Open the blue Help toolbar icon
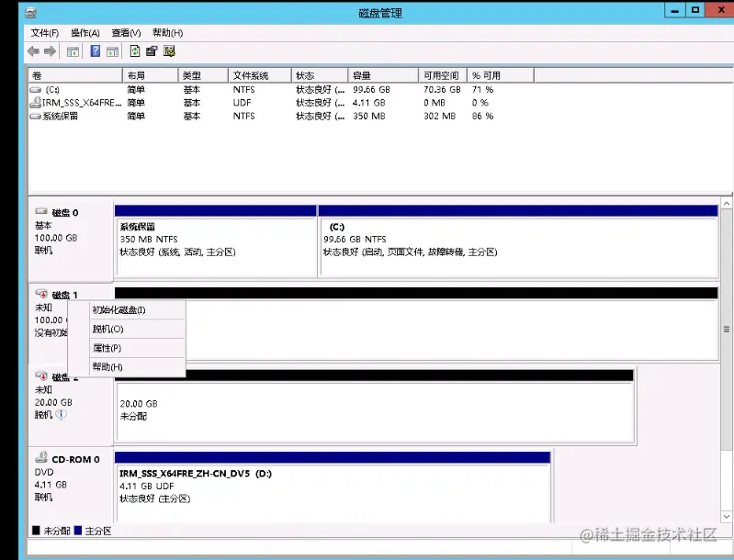The image size is (734, 560). pyautogui.click(x=95, y=51)
